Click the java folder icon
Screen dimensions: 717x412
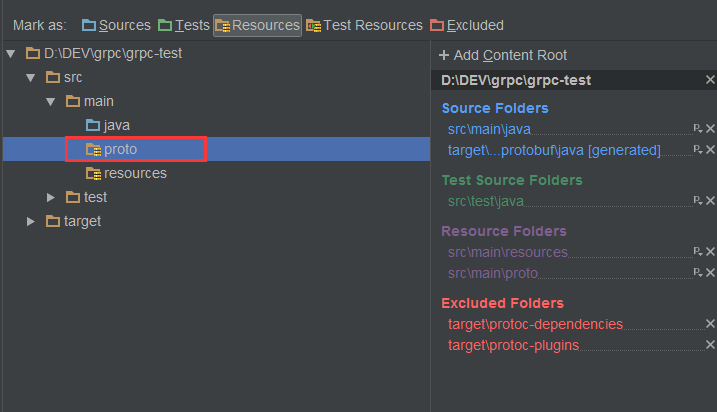pyautogui.click(x=93, y=125)
